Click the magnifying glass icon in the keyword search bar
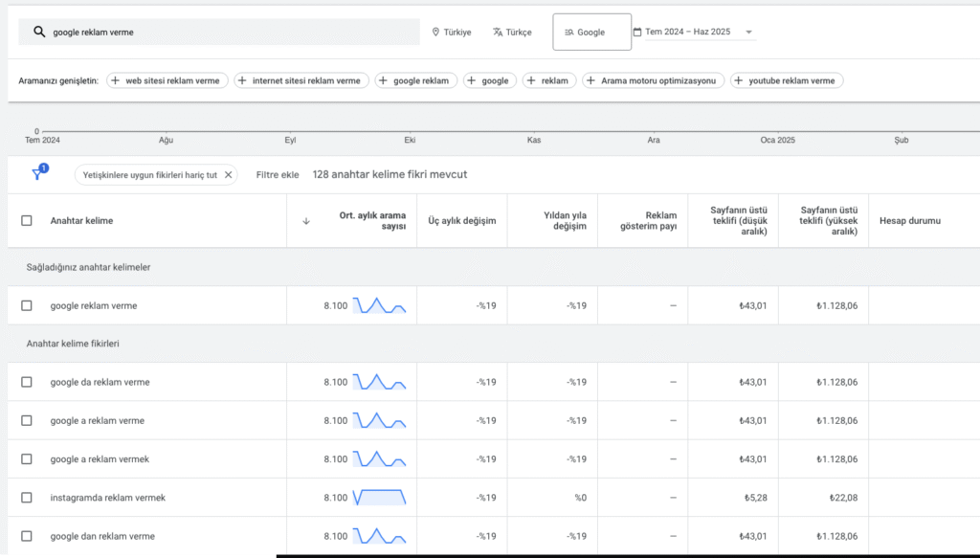 [39, 31]
